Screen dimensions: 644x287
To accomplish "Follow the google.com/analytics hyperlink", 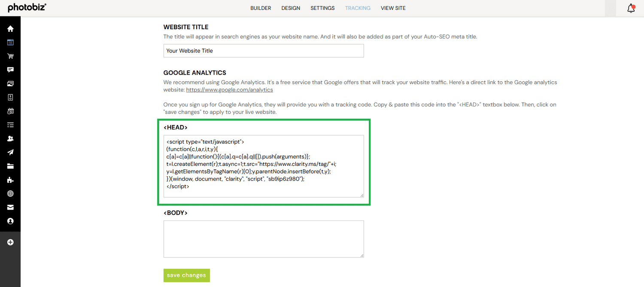I will 229,90.
